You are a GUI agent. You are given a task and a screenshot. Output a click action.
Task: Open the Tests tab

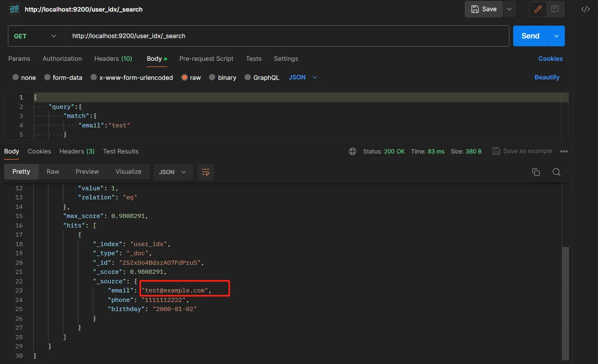tap(254, 58)
